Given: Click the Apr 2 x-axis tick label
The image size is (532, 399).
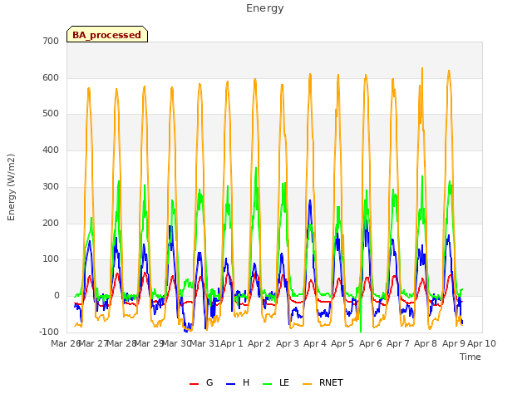Looking at the screenshot, I should [259, 343].
